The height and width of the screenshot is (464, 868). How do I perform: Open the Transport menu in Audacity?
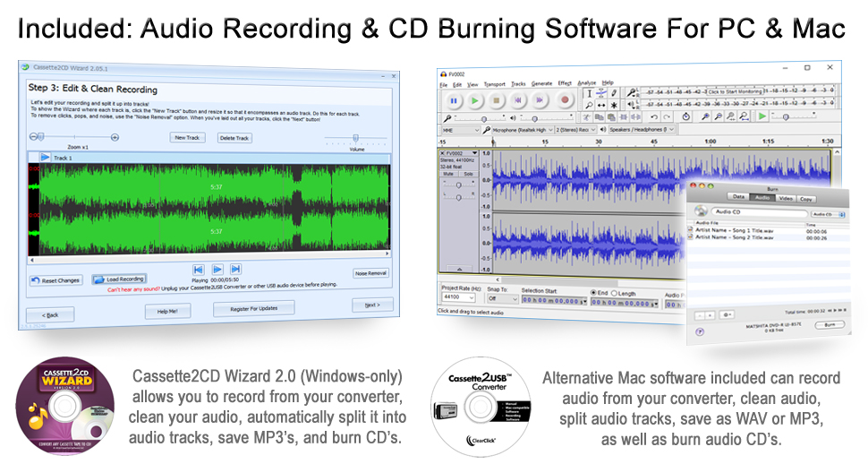[494, 84]
